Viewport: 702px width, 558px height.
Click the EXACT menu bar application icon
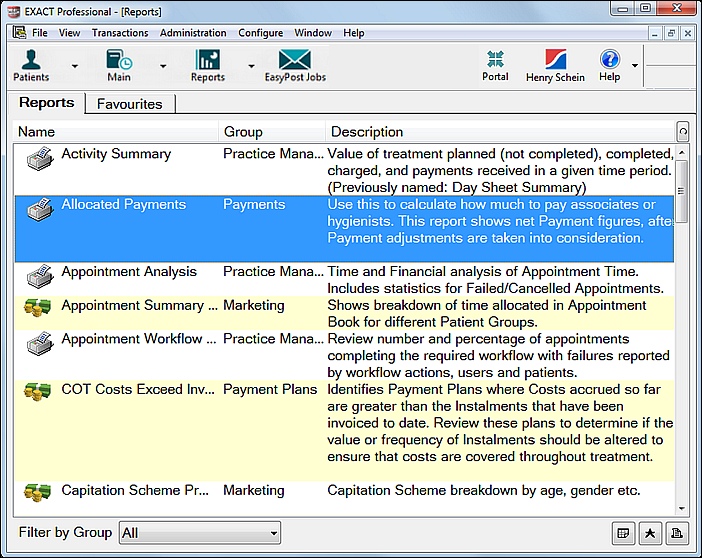tap(19, 33)
